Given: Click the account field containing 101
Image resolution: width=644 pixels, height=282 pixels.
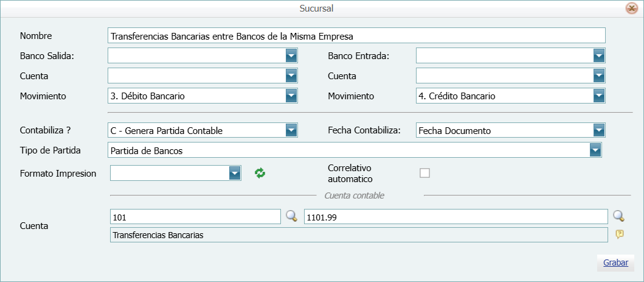Looking at the screenshot, I should (x=195, y=217).
